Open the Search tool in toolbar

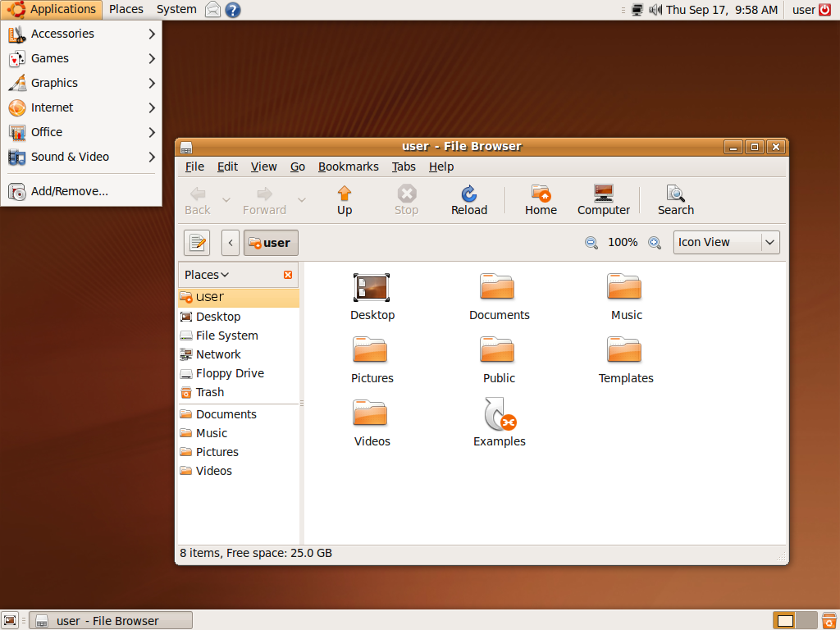click(x=676, y=200)
